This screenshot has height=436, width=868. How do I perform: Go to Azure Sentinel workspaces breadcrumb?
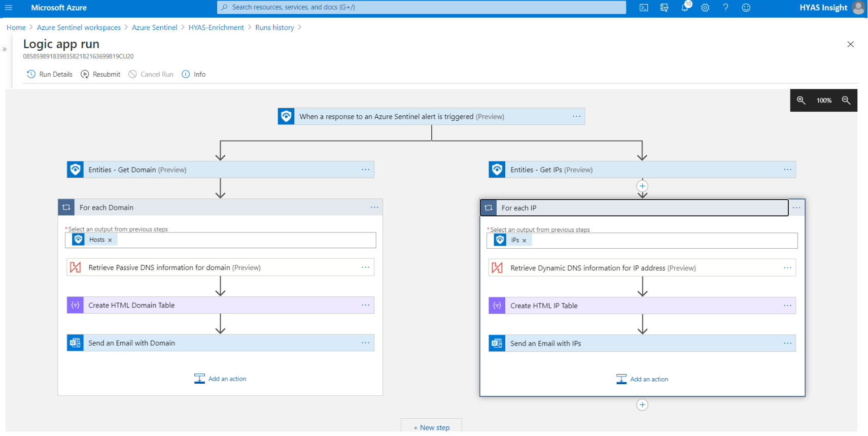(x=79, y=27)
